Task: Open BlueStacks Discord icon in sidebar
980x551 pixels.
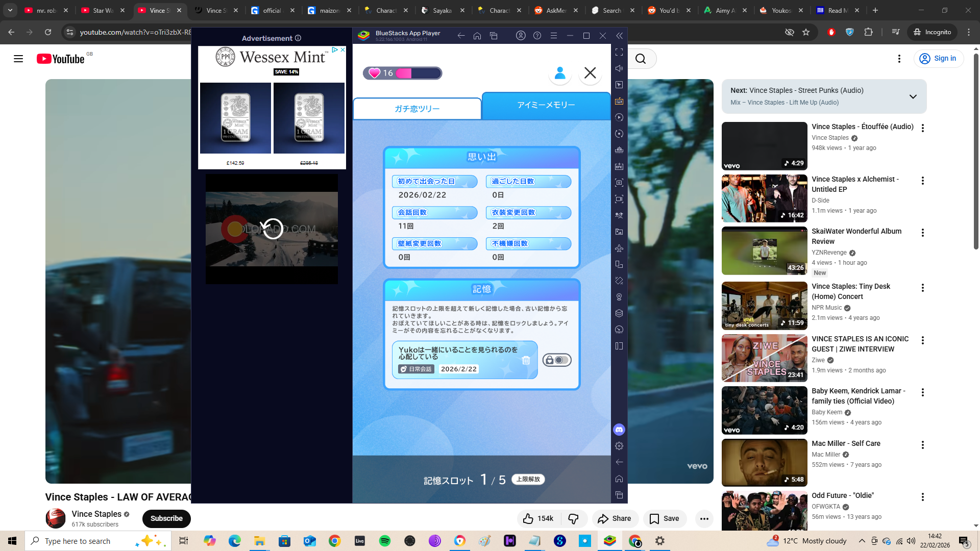Action: coord(619,430)
